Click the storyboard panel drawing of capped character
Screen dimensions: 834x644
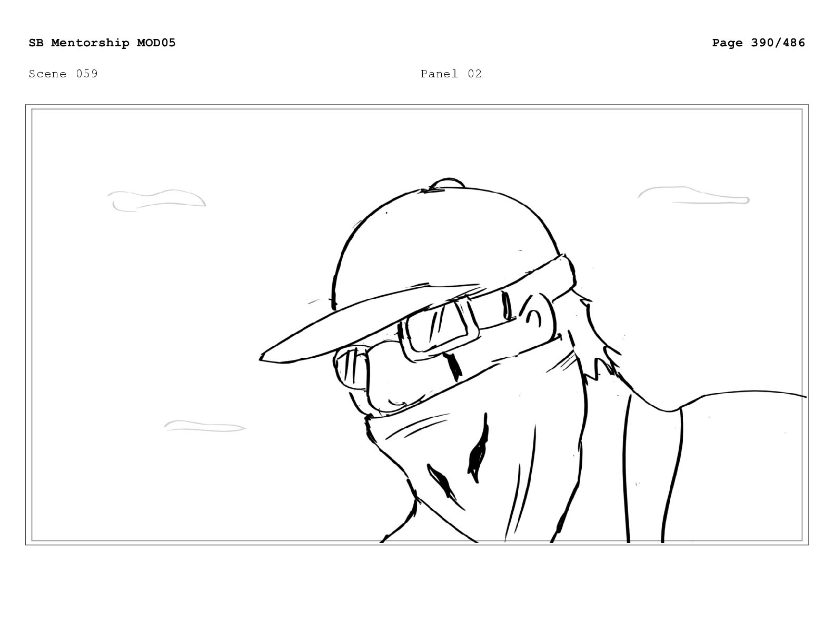pos(417,325)
